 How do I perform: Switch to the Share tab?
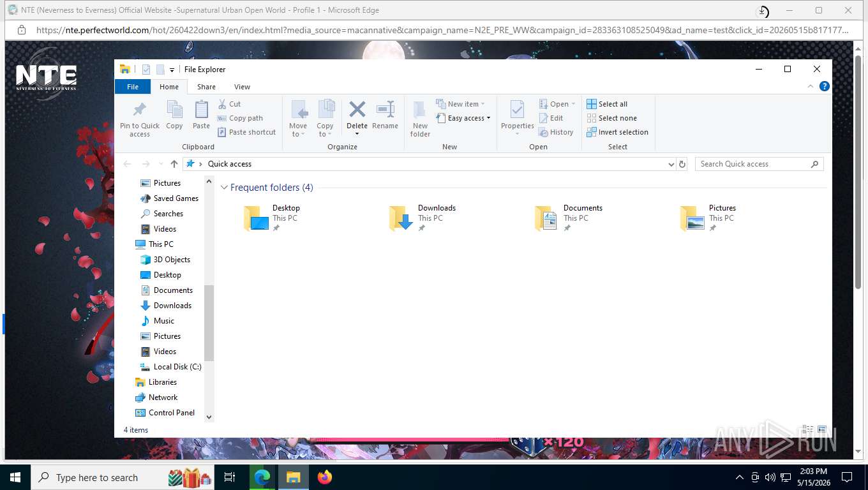tap(206, 87)
